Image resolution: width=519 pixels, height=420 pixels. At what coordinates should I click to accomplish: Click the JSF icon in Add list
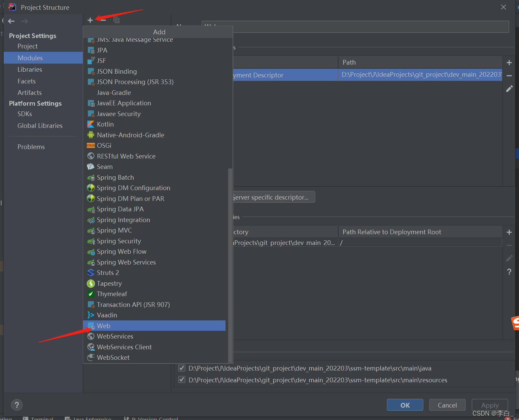point(91,61)
